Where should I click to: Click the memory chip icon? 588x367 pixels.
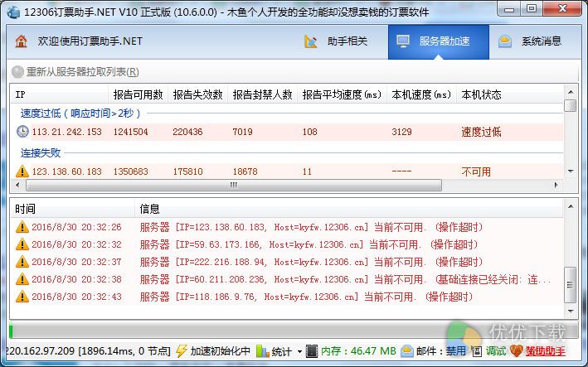(312, 351)
